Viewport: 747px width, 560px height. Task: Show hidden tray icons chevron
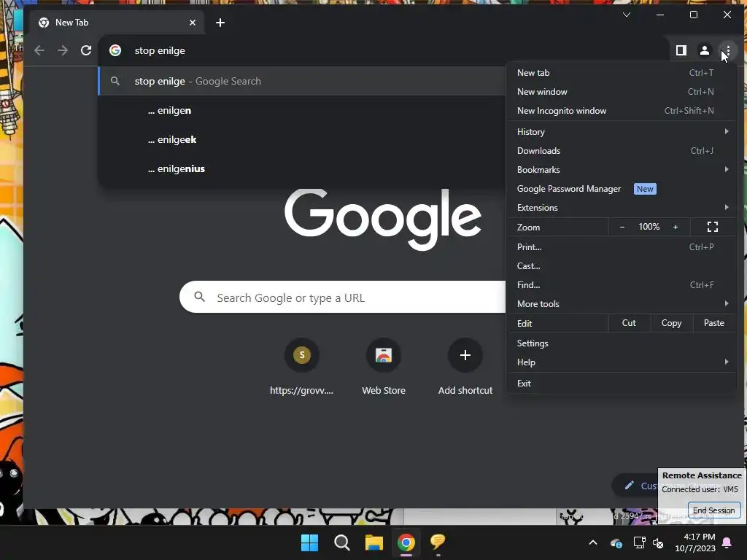tap(592, 542)
